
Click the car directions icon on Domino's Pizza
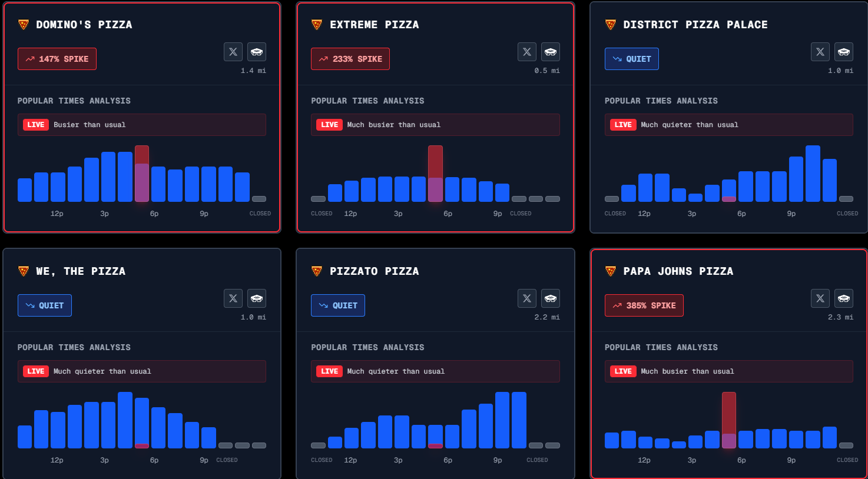[257, 52]
